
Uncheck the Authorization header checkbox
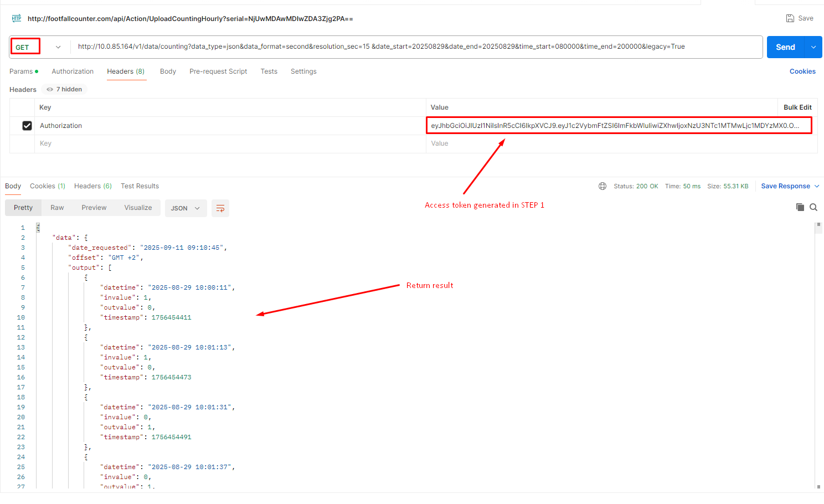(27, 126)
